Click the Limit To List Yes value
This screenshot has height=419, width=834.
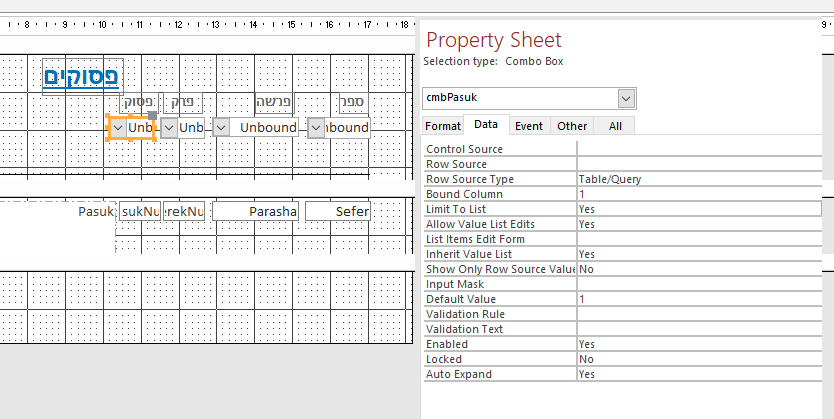coord(699,209)
